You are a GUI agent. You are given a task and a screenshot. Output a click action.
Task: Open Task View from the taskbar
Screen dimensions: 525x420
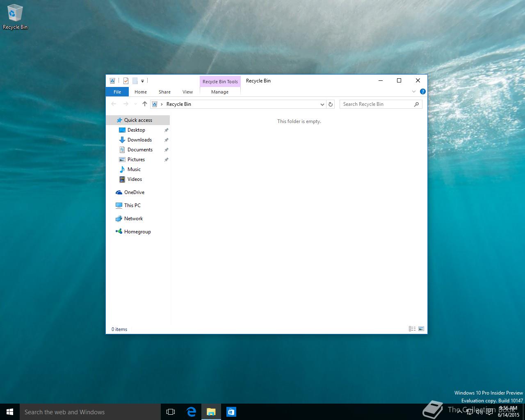pyautogui.click(x=171, y=412)
